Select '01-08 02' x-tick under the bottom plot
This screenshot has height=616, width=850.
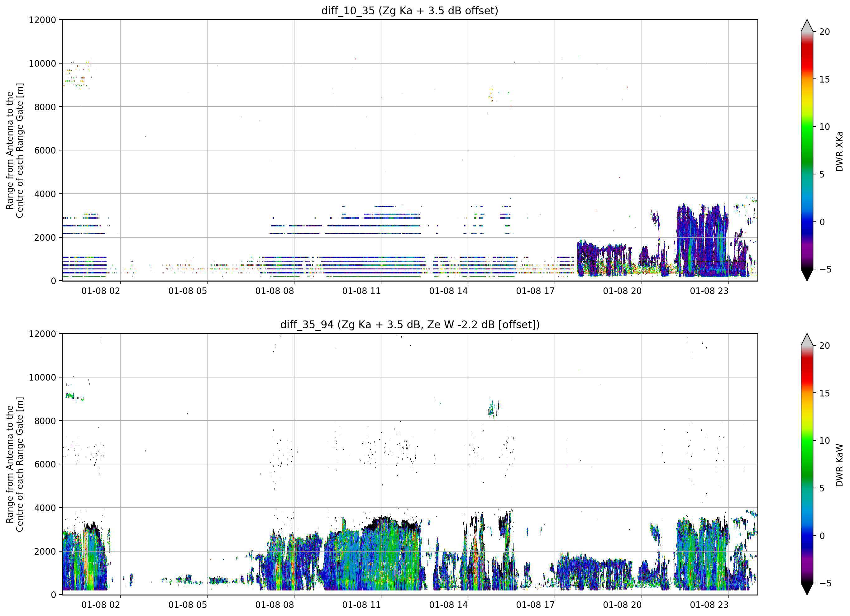click(x=101, y=605)
